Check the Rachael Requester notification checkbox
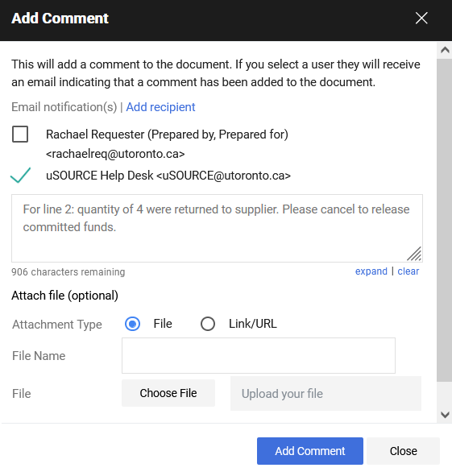The height and width of the screenshot is (476, 452). pyautogui.click(x=20, y=135)
